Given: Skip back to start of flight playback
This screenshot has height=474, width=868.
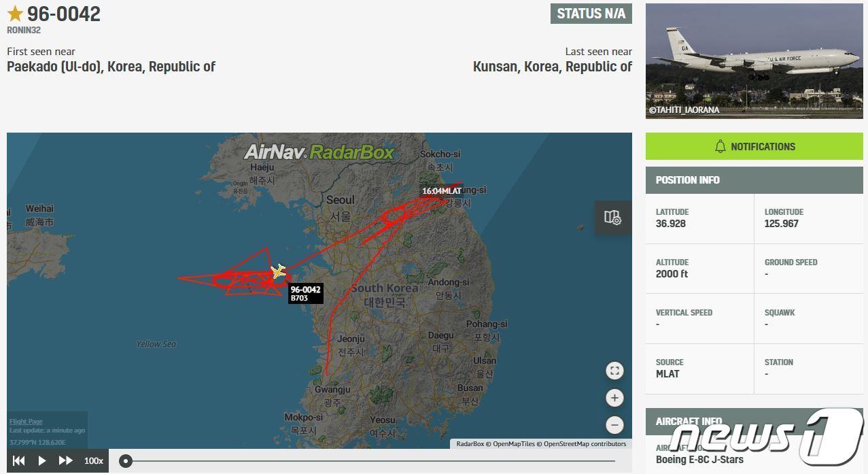Looking at the screenshot, I should click(x=19, y=460).
